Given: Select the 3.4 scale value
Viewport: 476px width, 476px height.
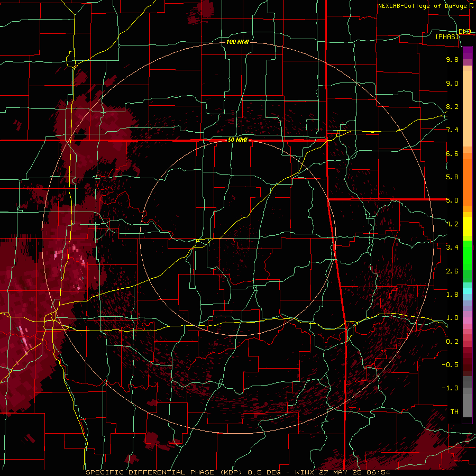Looking at the screenshot, I should 452,248.
